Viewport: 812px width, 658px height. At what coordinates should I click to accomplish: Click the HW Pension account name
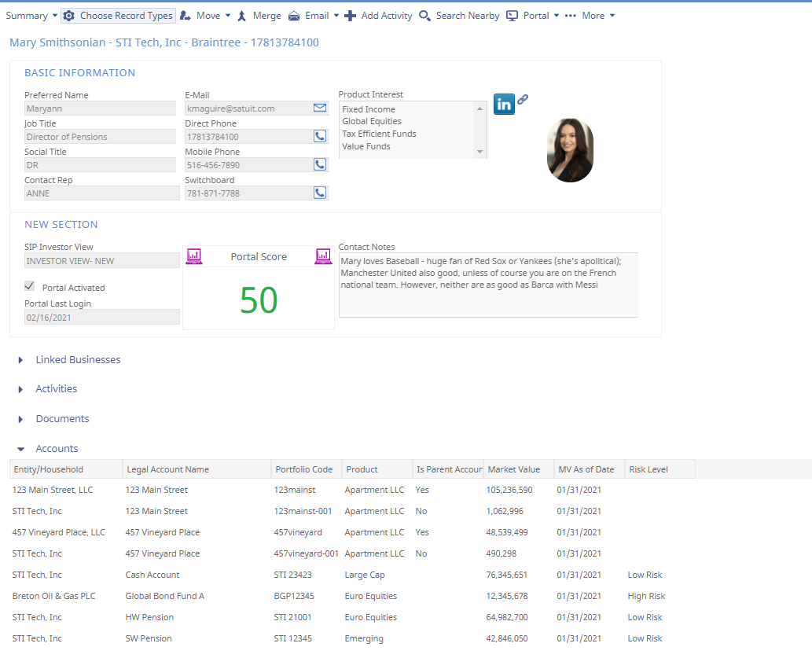click(x=149, y=617)
